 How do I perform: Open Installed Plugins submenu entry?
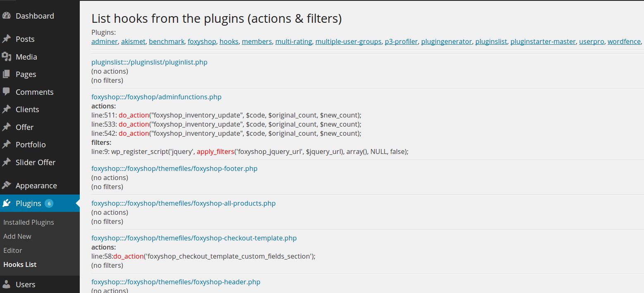click(29, 222)
